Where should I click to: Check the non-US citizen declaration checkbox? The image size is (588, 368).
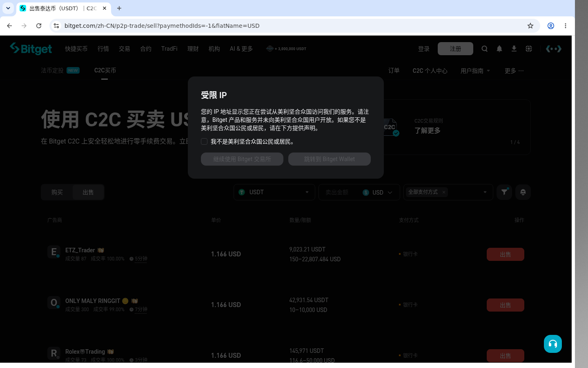pos(204,141)
